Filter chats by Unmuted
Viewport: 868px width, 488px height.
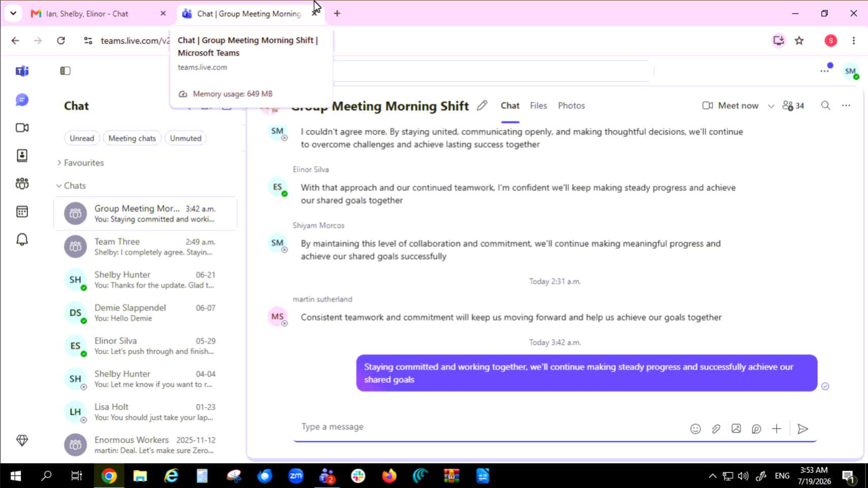pyautogui.click(x=185, y=138)
